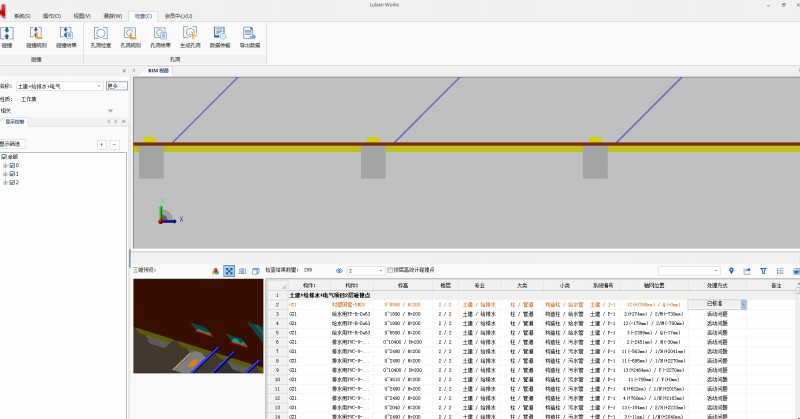Click the filter funnel icon in results toolbar

[763, 271]
